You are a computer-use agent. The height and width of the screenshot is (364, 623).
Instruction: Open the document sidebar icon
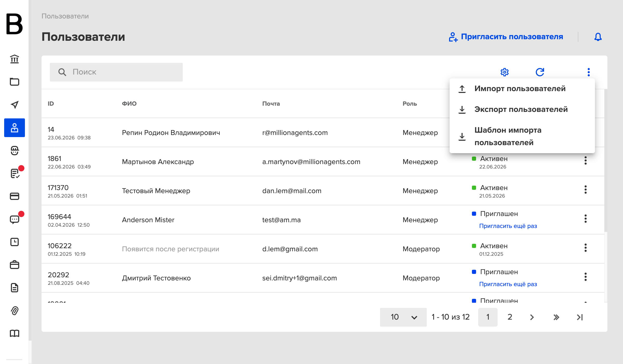pyautogui.click(x=15, y=288)
